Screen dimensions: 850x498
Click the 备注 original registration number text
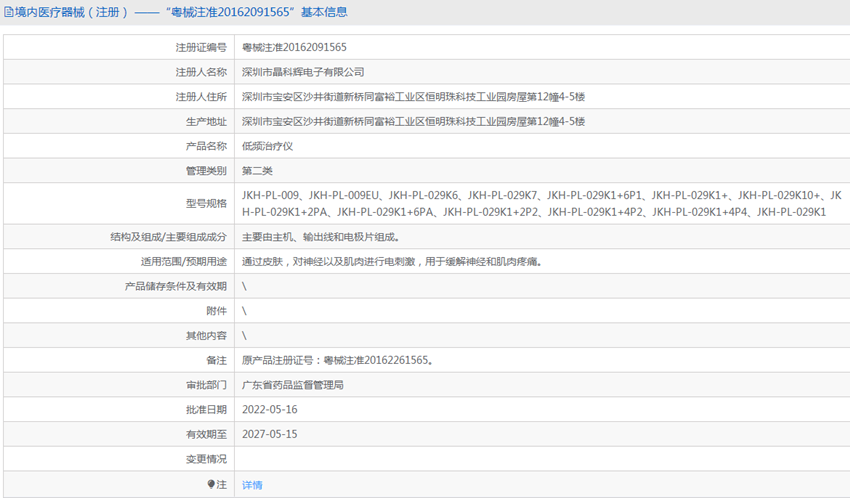pyautogui.click(x=338, y=360)
